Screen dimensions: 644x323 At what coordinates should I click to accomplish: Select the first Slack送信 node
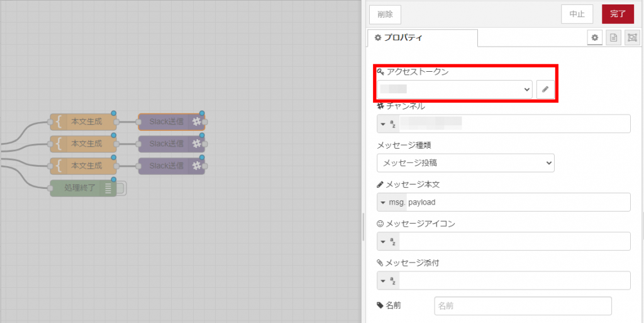172,122
